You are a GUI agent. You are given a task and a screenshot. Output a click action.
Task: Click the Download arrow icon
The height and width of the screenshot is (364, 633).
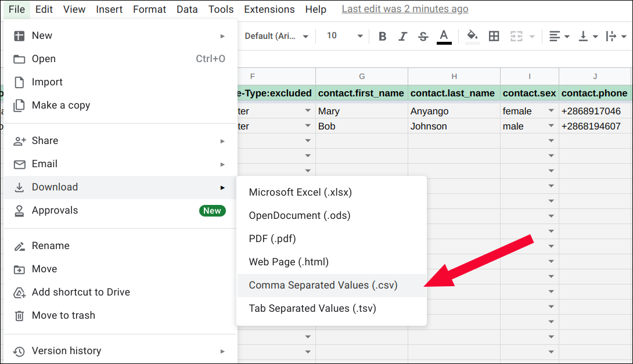point(19,188)
